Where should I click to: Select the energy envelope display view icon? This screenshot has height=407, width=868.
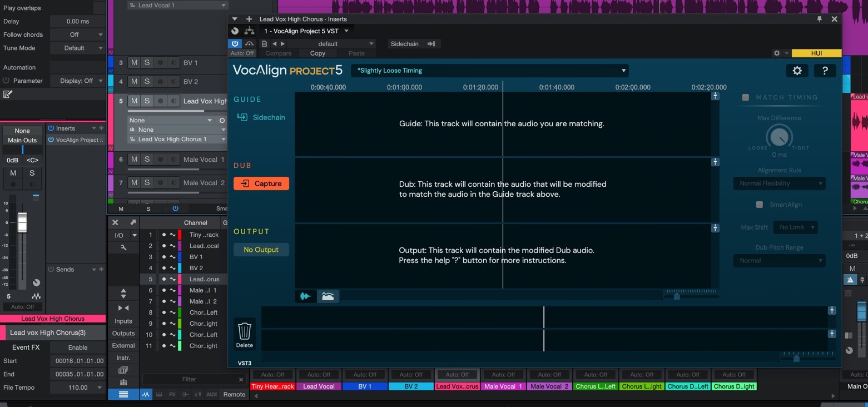click(328, 296)
